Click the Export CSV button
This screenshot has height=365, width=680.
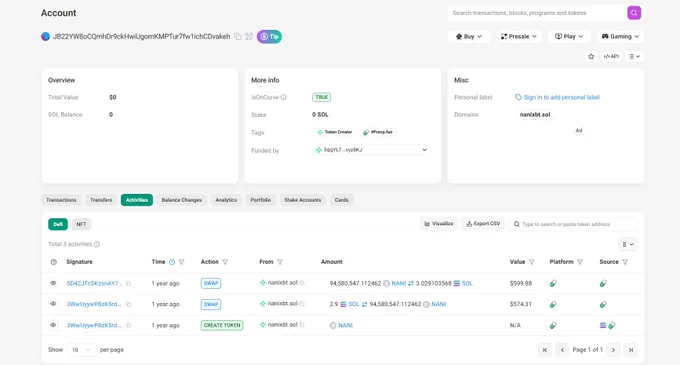pyautogui.click(x=483, y=224)
